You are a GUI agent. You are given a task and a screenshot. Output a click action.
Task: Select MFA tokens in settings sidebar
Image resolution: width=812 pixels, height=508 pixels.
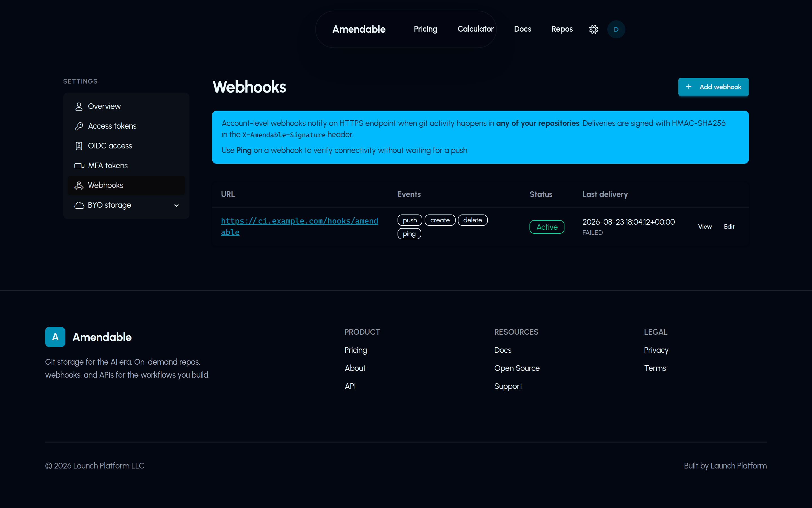[x=126, y=166]
